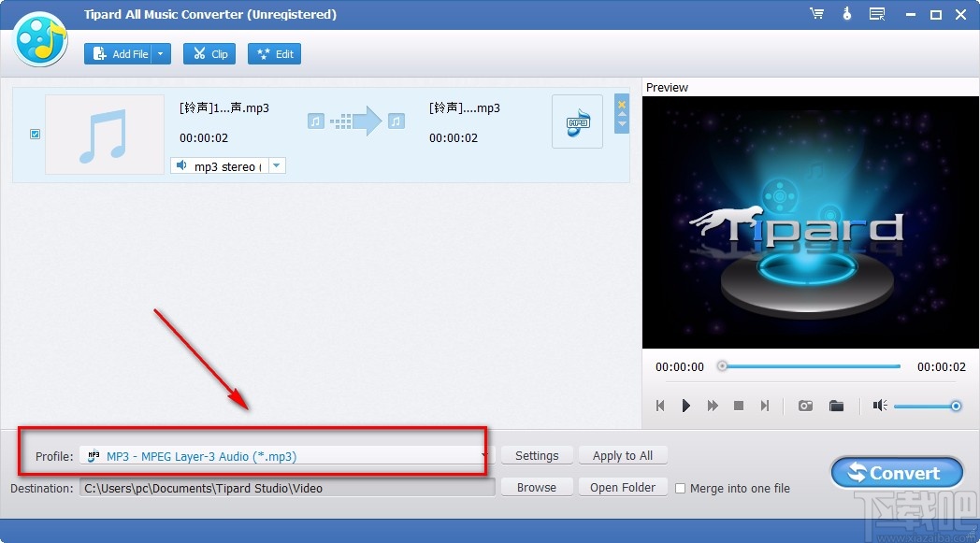Viewport: 980px width, 543px height.
Task: Open the Profile format combo box
Action: [287, 456]
